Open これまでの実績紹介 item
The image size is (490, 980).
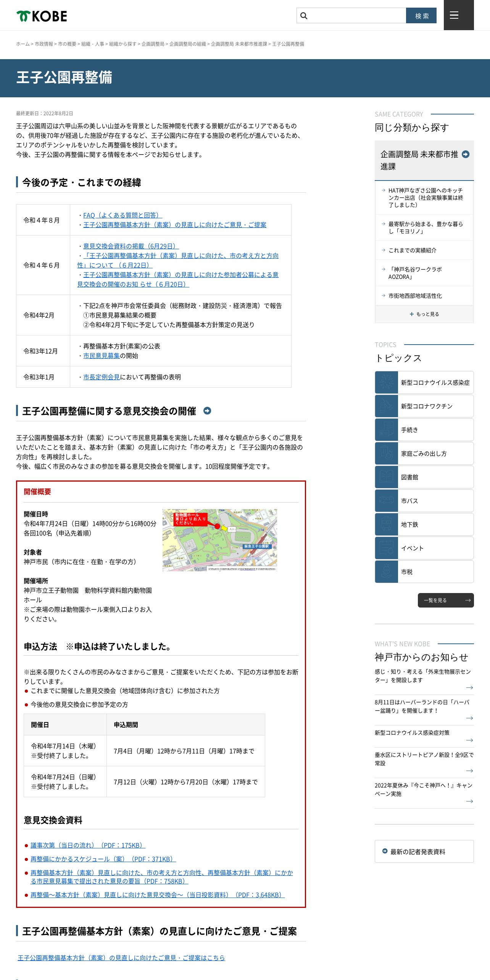[425, 250]
